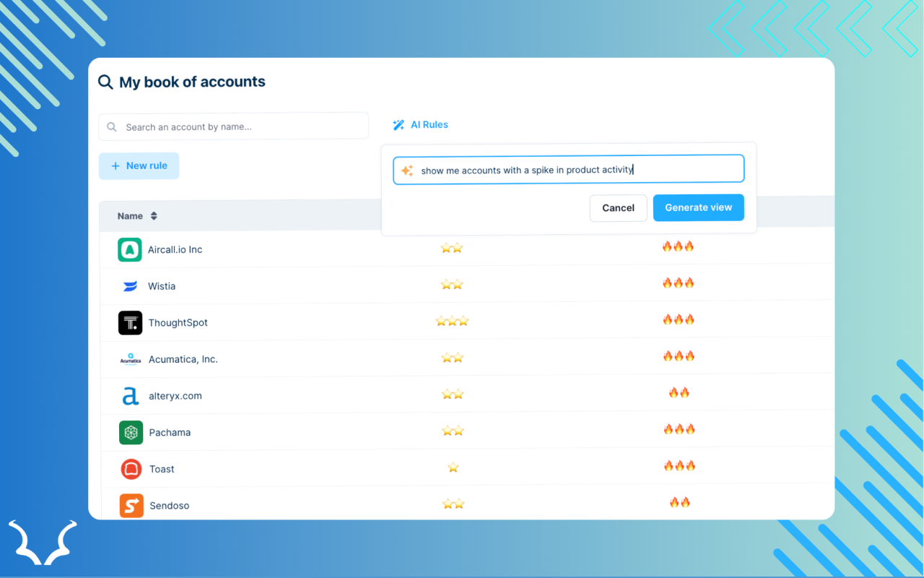Click the Toast logo icon
Viewport: 924px width, 578px height.
tap(131, 469)
